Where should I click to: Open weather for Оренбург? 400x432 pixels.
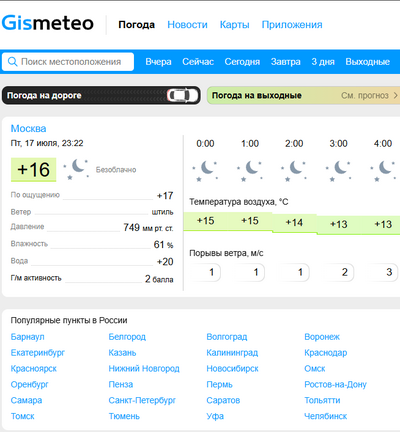29,385
